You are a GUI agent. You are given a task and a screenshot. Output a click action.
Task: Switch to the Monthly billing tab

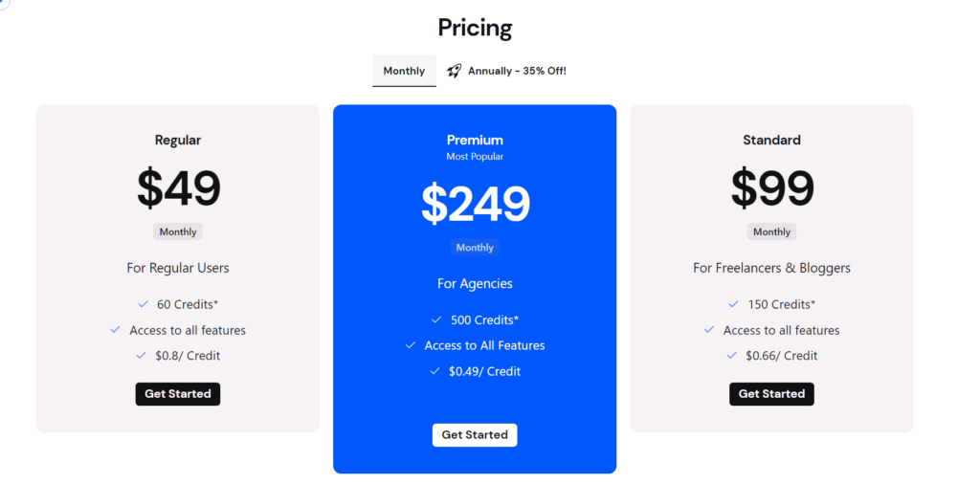[405, 71]
